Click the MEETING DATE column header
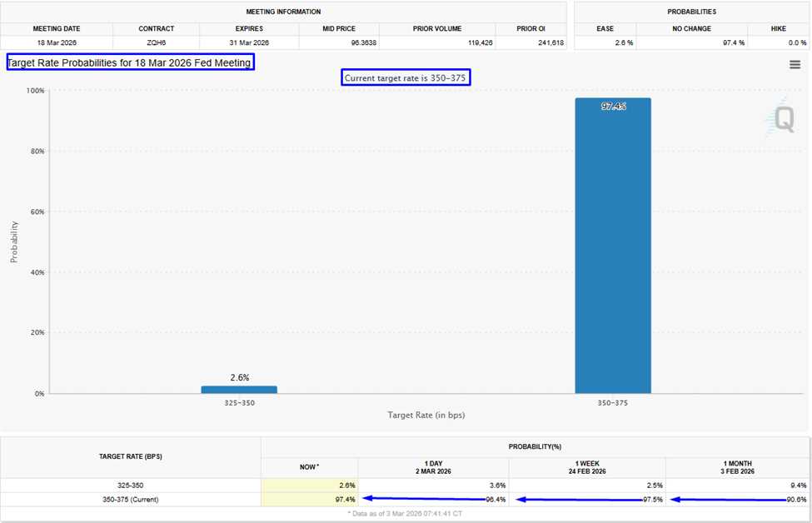The image size is (812, 523). (x=57, y=29)
